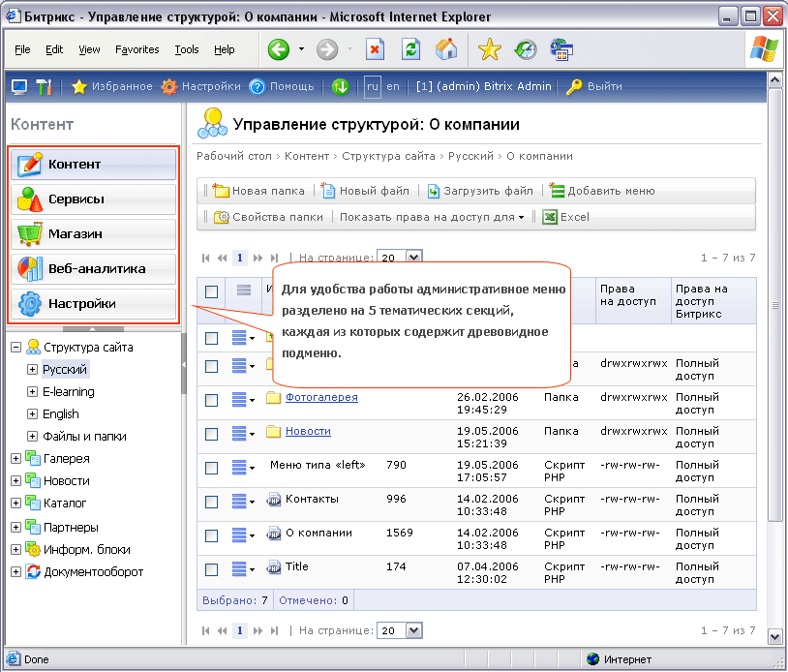Viewport: 788px width, 672px height.
Task: Click the Добавить меню icon
Action: [557, 191]
